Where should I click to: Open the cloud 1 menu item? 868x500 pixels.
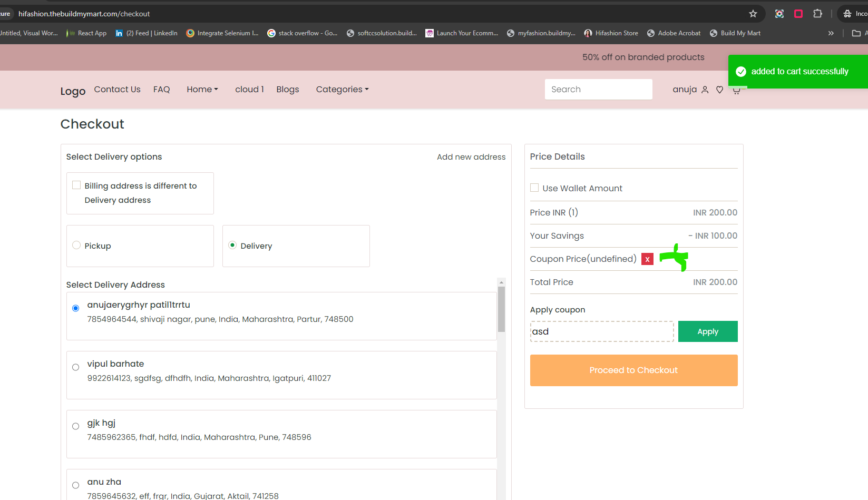[249, 90]
